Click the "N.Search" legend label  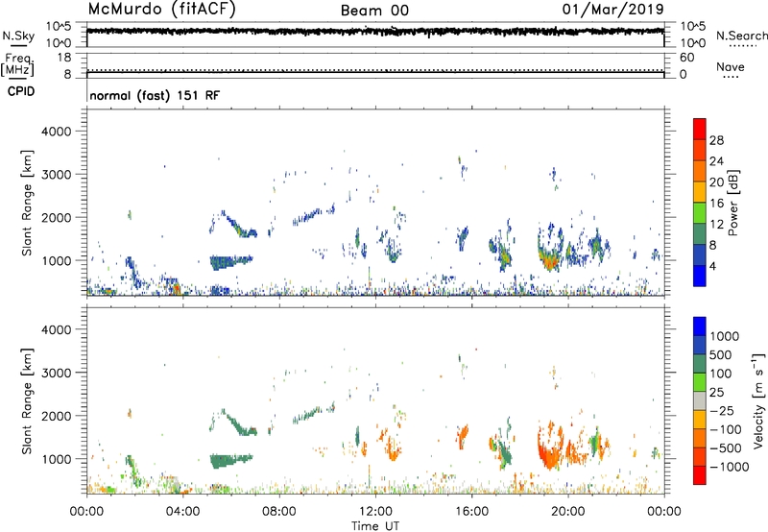pyautogui.click(x=741, y=36)
